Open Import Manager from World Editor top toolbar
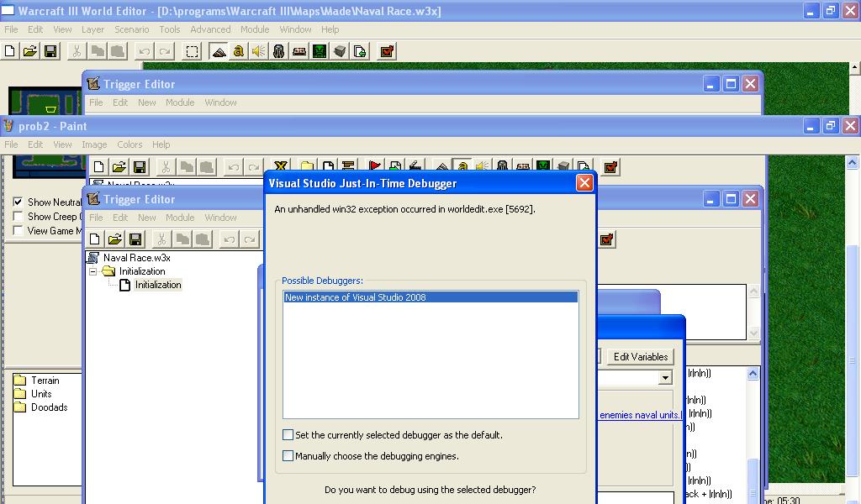This screenshot has height=504, width=861. tap(360, 51)
